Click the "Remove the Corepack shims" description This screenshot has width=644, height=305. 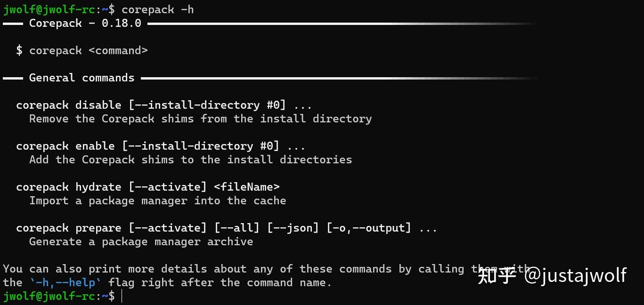pos(200,119)
